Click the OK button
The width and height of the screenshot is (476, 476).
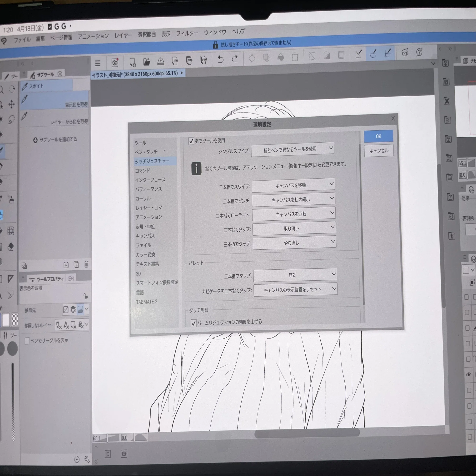378,136
